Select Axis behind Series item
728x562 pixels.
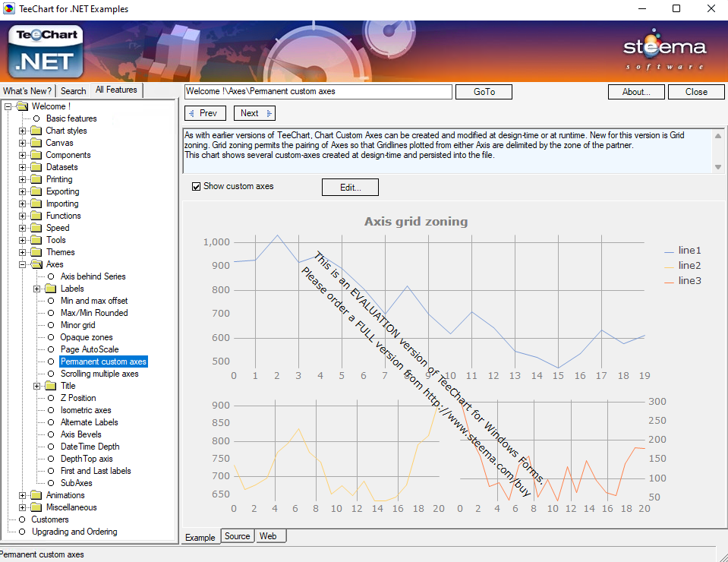[x=93, y=276]
